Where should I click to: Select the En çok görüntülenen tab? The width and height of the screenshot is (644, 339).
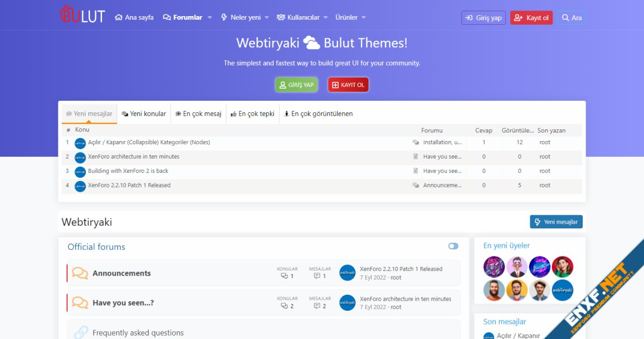tap(318, 114)
